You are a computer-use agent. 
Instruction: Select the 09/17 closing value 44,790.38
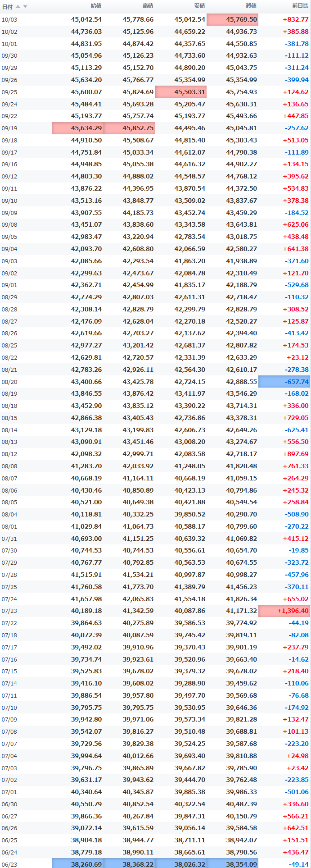click(242, 152)
